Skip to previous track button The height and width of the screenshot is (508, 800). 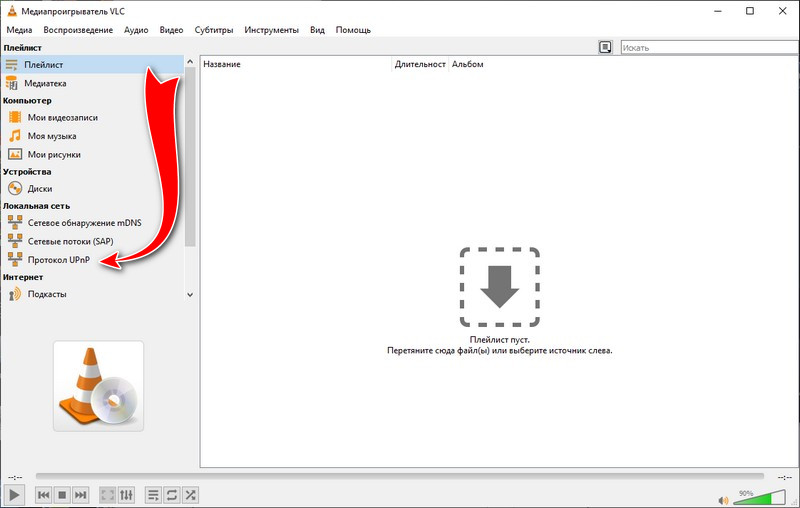coord(43,495)
